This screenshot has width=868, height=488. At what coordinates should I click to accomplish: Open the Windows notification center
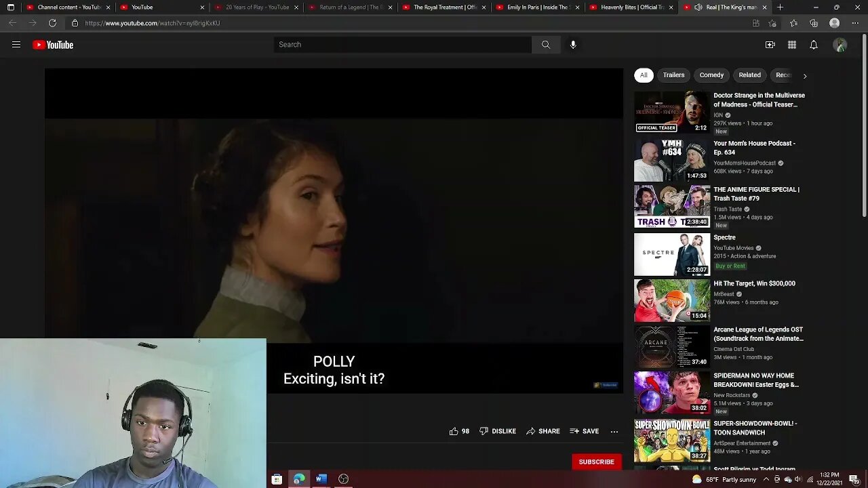tap(854, 479)
